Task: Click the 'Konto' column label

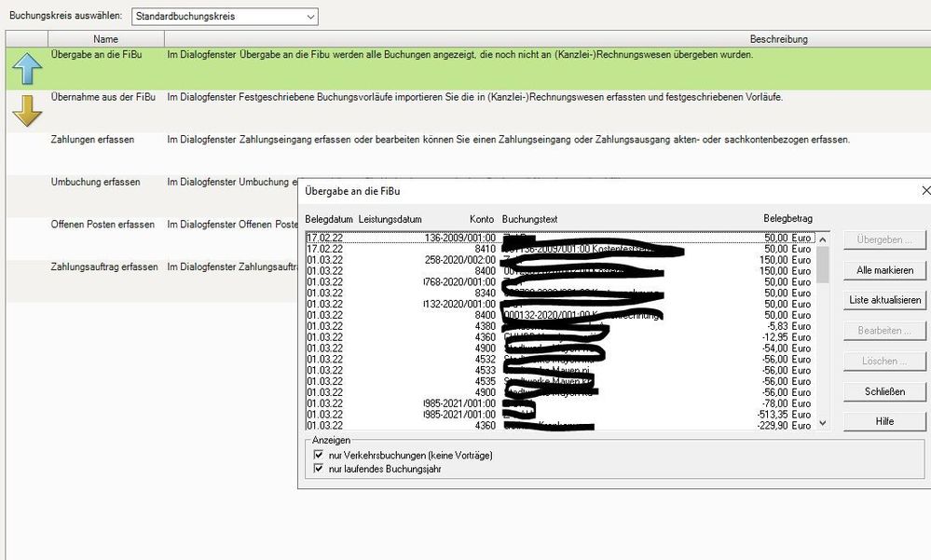Action: (x=482, y=219)
